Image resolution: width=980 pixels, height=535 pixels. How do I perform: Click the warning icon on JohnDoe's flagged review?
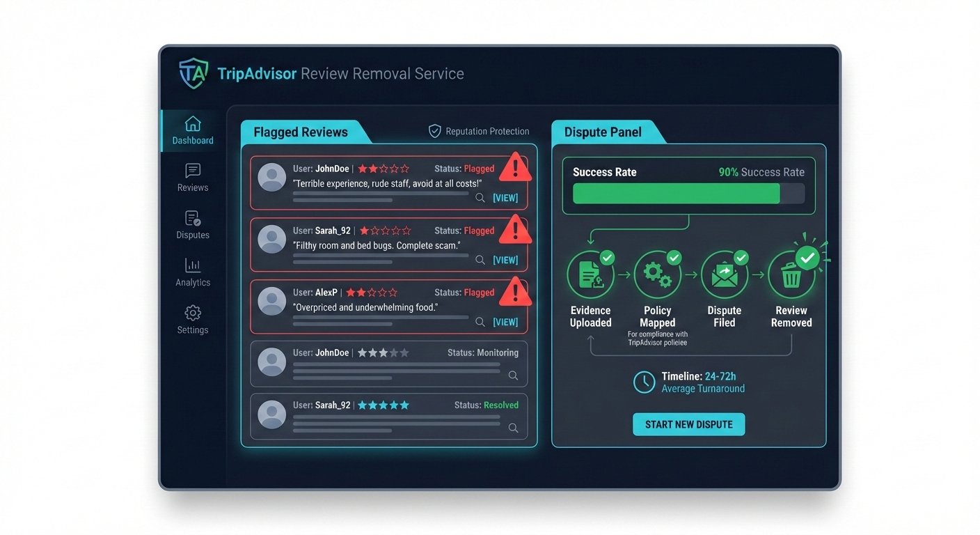515,168
